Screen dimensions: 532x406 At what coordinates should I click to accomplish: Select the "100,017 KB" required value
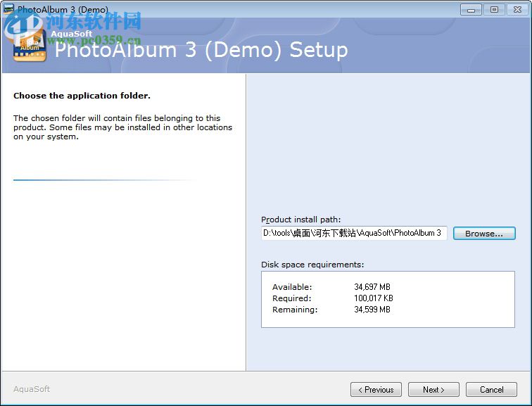(x=374, y=298)
